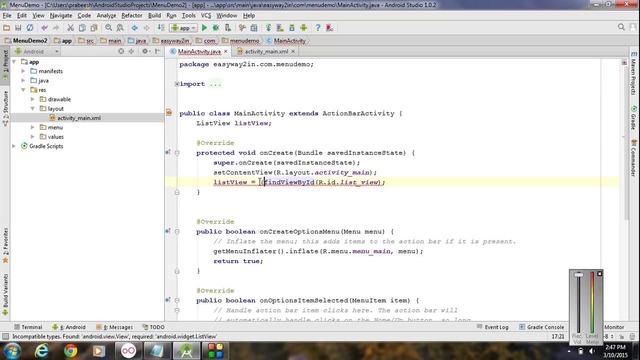Expand the drawable folder
This screenshot has height=360, width=640.
point(33,99)
